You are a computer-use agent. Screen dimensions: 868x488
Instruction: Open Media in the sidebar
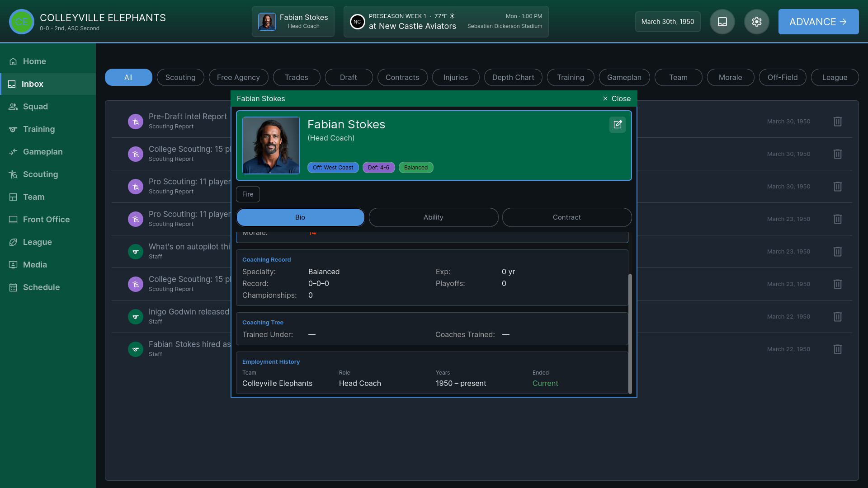point(48,265)
